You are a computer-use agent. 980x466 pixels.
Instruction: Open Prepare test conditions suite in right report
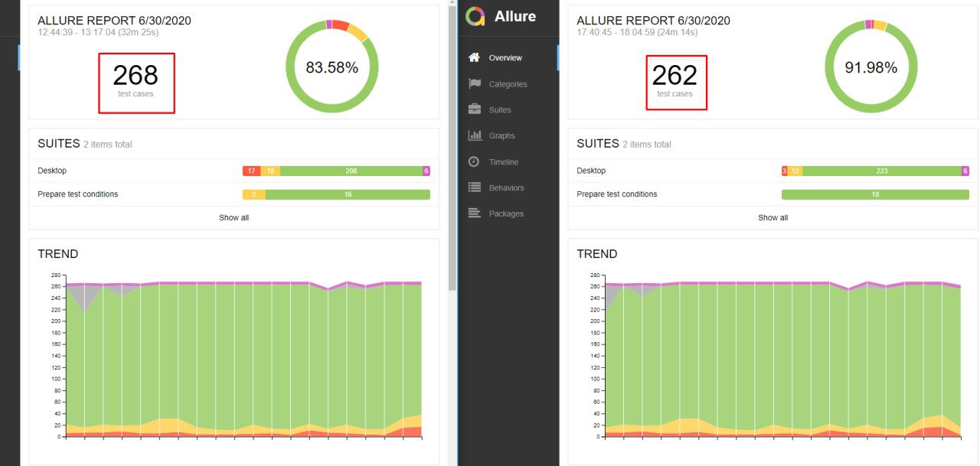click(773, 194)
